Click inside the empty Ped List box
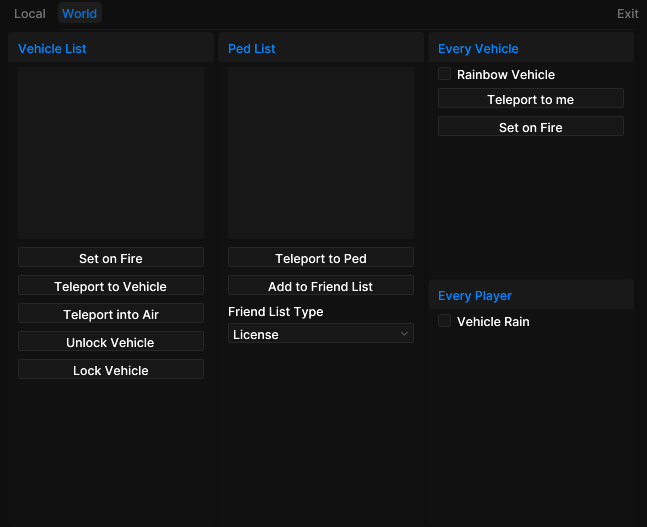 click(x=321, y=153)
